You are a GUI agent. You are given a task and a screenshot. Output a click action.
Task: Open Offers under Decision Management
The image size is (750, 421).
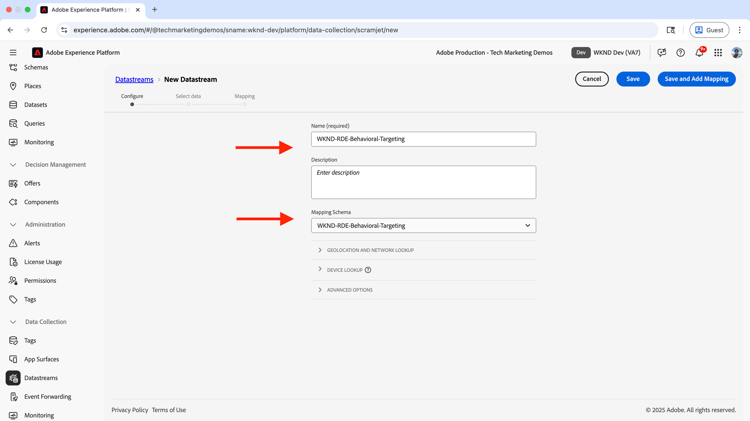pyautogui.click(x=32, y=183)
